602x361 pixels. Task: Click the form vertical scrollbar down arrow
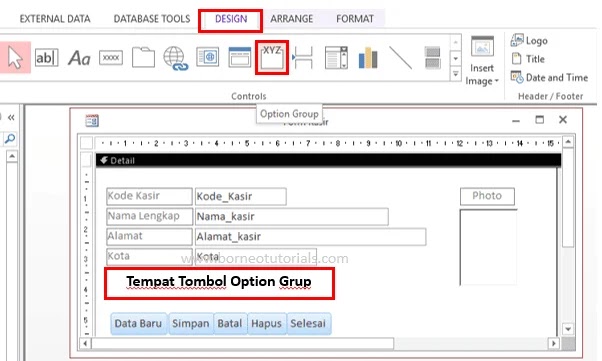tap(568, 329)
